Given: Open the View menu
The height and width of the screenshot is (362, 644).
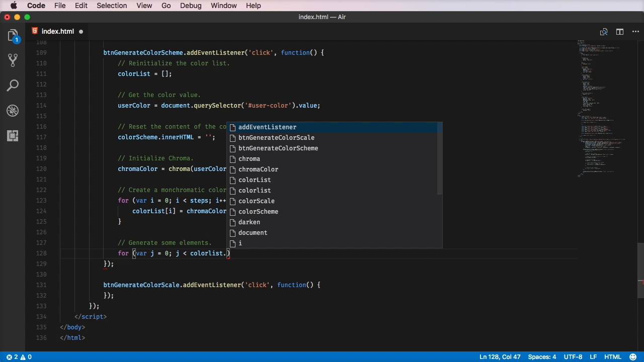Looking at the screenshot, I should point(144,6).
